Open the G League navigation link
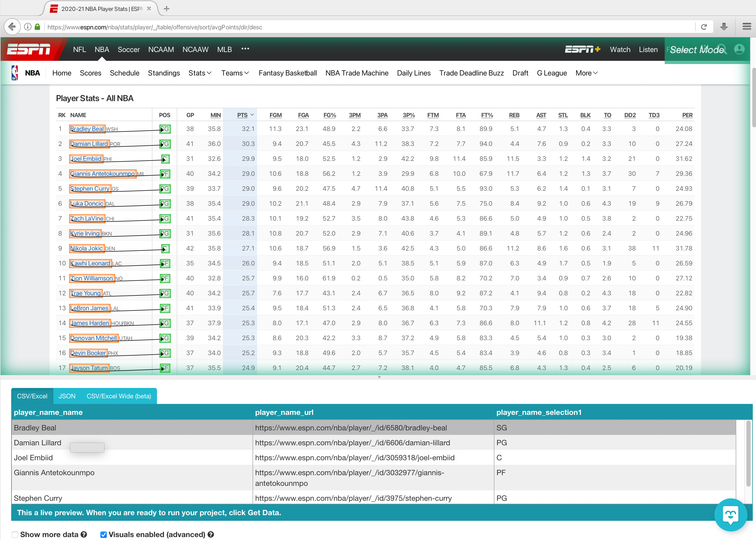Screen dimensions: 756x540 pos(552,73)
